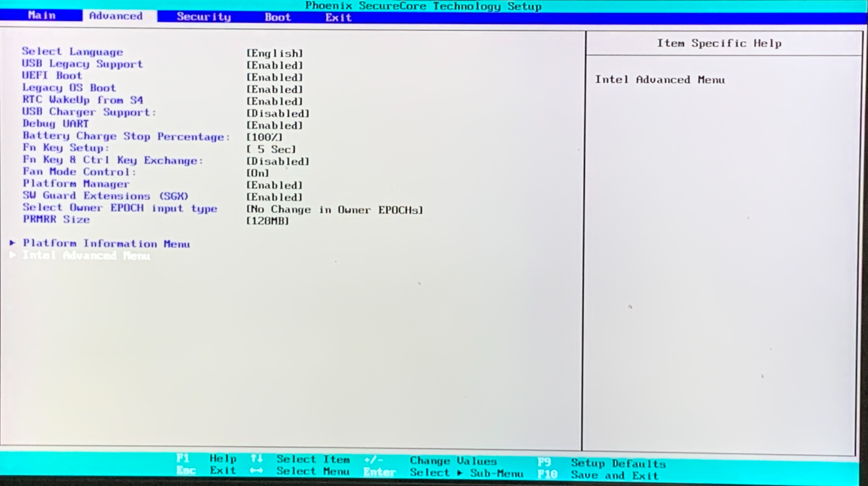Image resolution: width=868 pixels, height=486 pixels.
Task: Open the Intel Advanced Menu submenu
Action: point(86,256)
